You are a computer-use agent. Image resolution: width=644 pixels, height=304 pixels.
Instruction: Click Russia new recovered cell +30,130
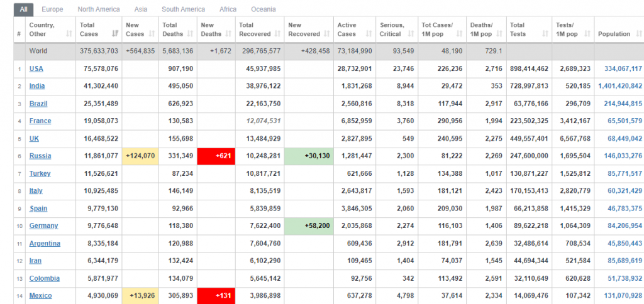pyautogui.click(x=309, y=156)
